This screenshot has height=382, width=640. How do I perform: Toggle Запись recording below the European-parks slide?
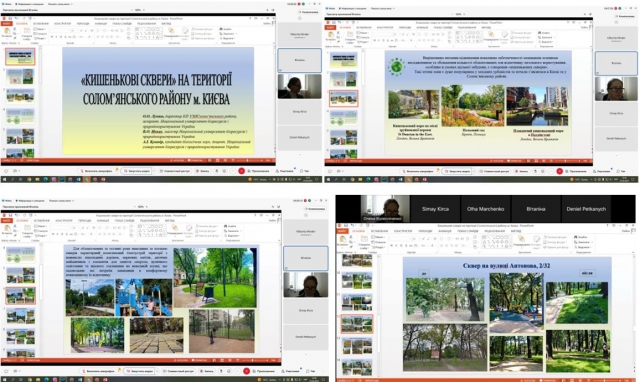click(521, 171)
